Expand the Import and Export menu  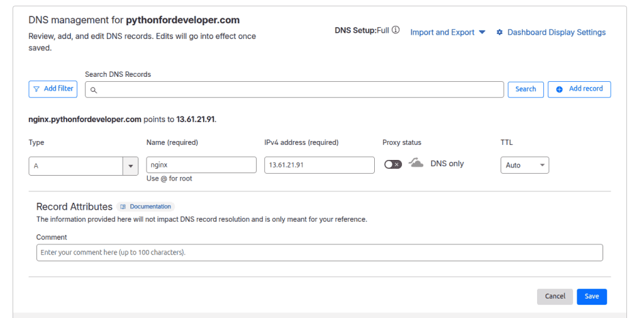448,32
